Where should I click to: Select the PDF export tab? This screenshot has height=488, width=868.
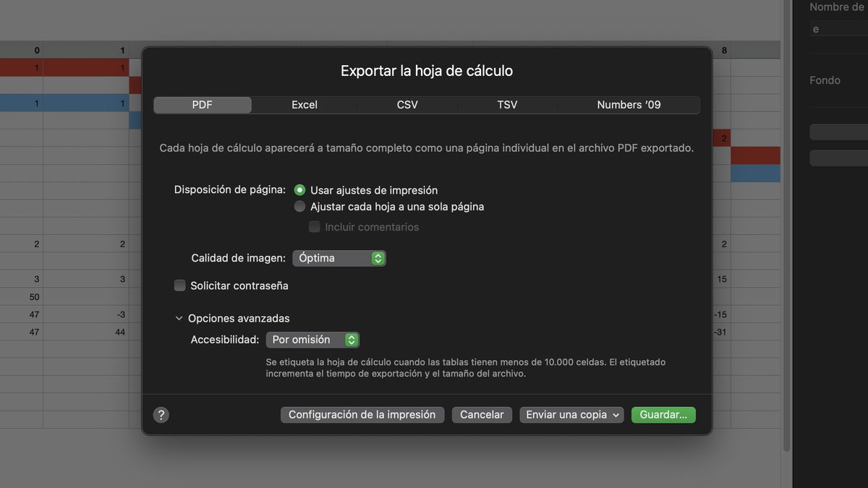tap(203, 104)
